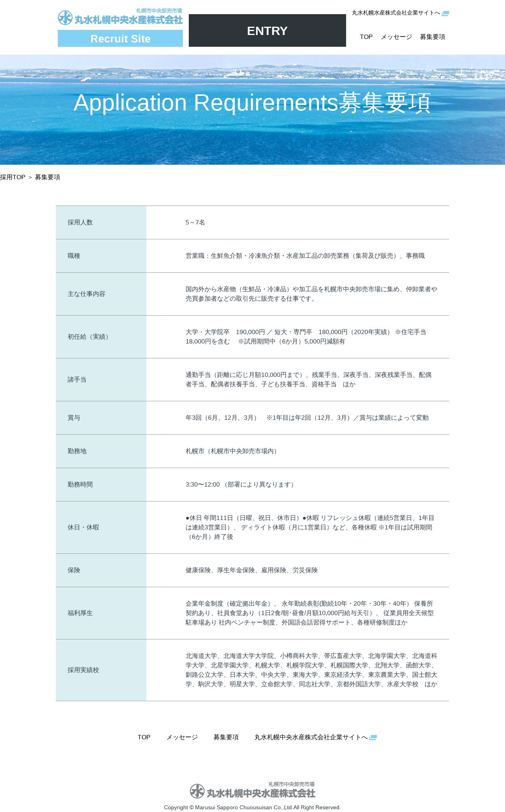Open 募集要項 link in footer navigation
Screen dimensions: 505x812
[226, 737]
